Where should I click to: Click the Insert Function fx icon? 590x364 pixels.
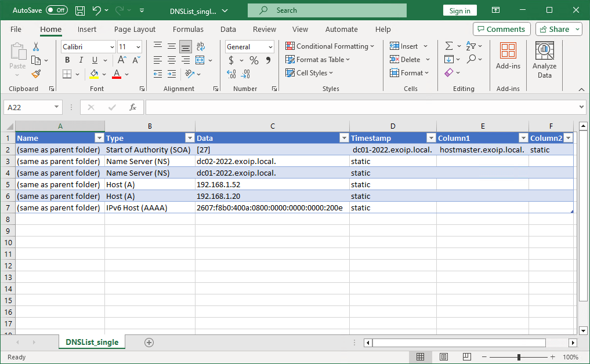(x=132, y=107)
